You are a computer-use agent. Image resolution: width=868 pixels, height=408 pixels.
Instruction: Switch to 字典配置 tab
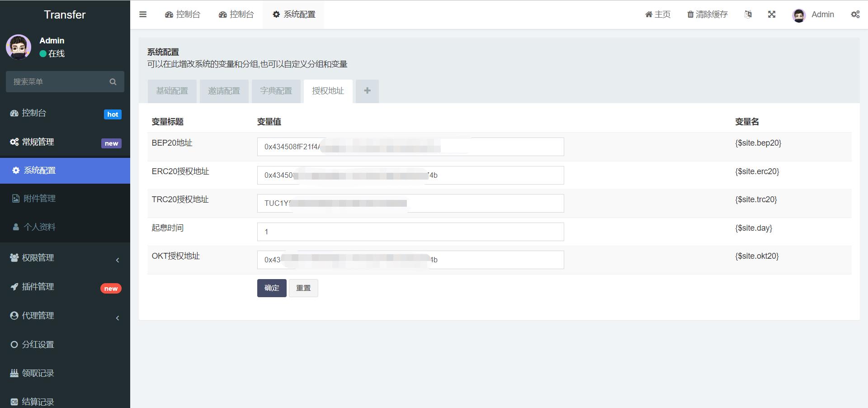click(276, 91)
